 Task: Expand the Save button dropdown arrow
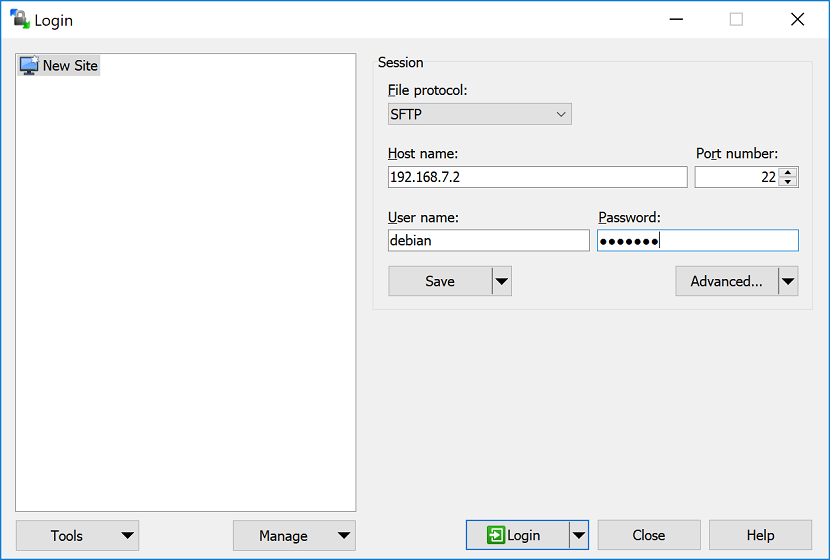point(502,282)
